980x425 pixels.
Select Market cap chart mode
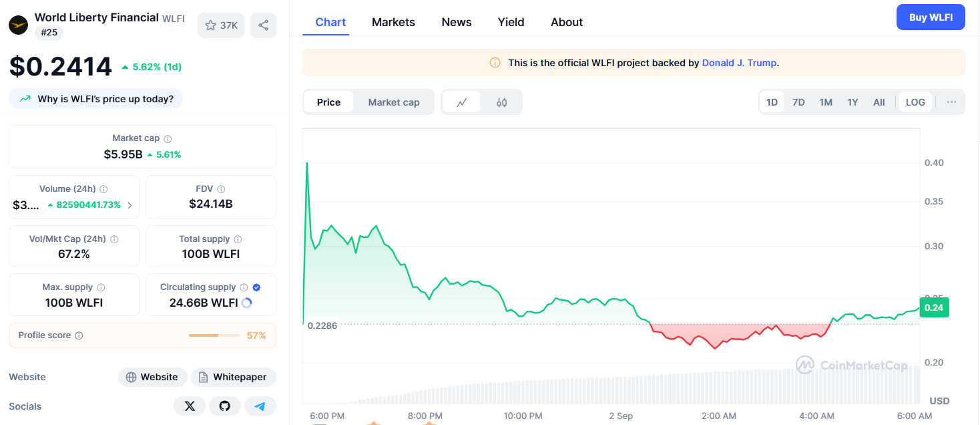coord(394,102)
